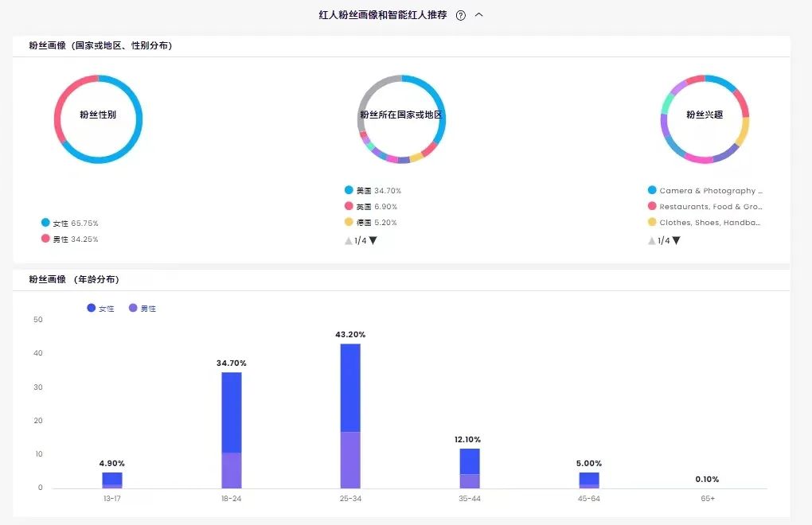Click the 粉丝兴趣 donut center label
The width and height of the screenshot is (812, 525).
point(705,115)
